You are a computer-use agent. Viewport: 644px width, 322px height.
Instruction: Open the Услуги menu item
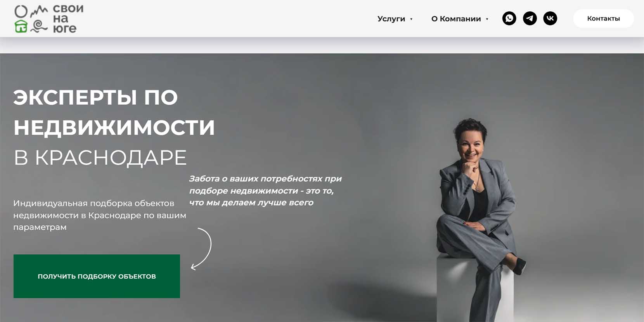[x=391, y=19]
